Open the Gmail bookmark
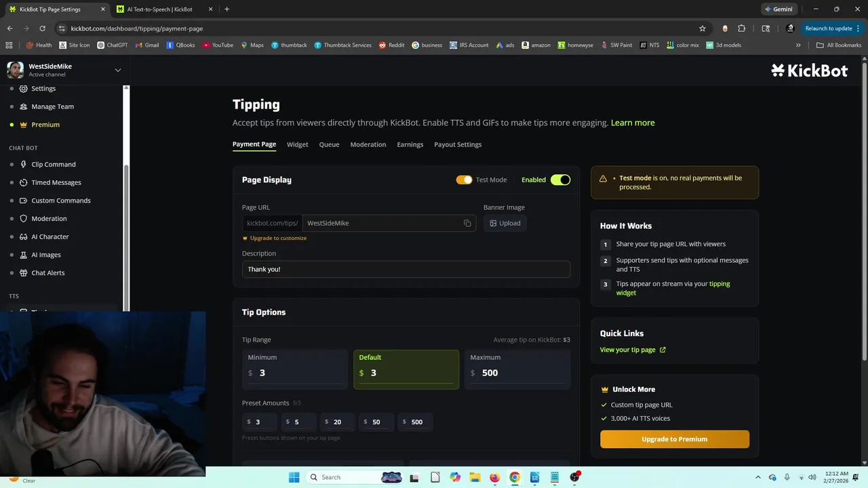Image resolution: width=868 pixels, height=488 pixels. pyautogui.click(x=146, y=45)
